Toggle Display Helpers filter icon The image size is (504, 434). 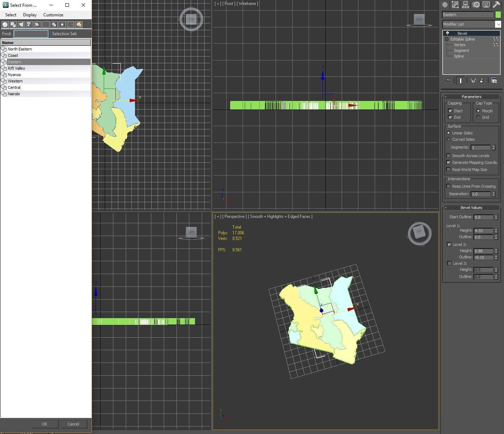(38, 25)
